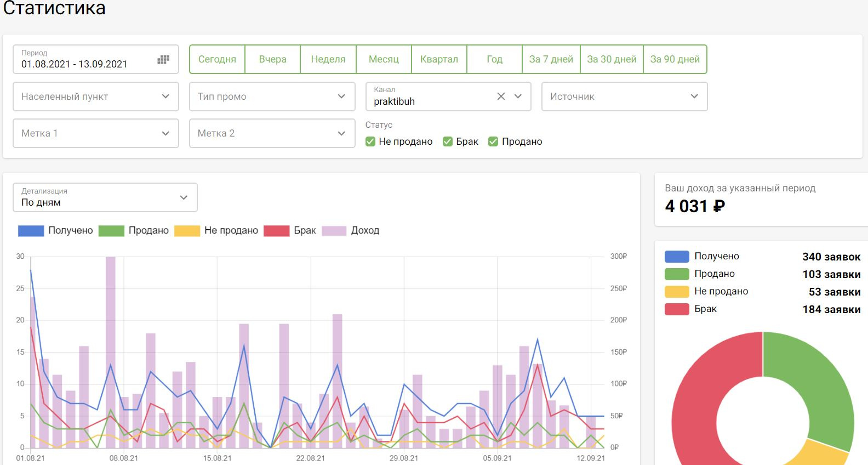Choose the За 30 дней period

[x=612, y=59]
